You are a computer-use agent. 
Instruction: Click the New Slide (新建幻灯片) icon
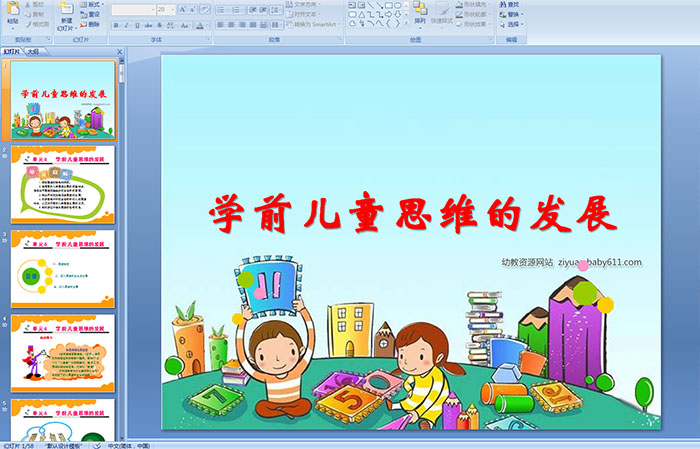(x=67, y=8)
